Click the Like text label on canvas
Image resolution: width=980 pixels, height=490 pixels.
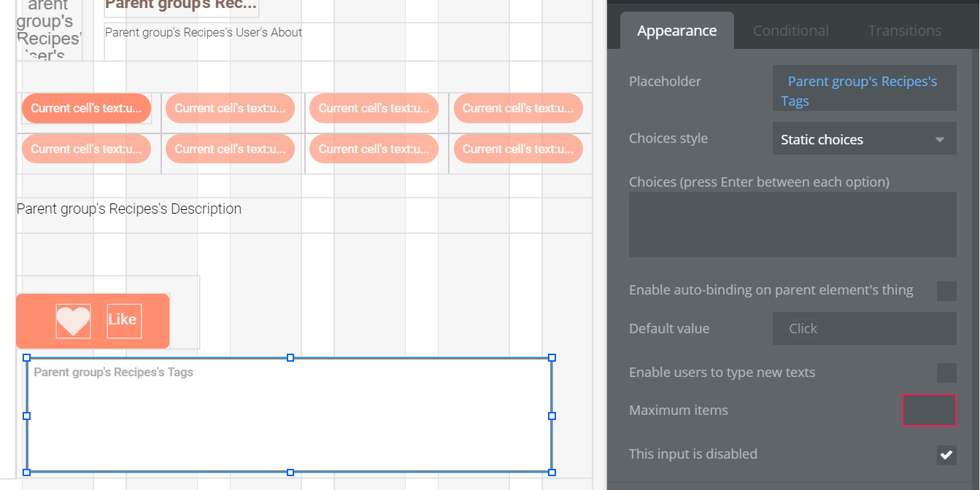click(x=123, y=320)
